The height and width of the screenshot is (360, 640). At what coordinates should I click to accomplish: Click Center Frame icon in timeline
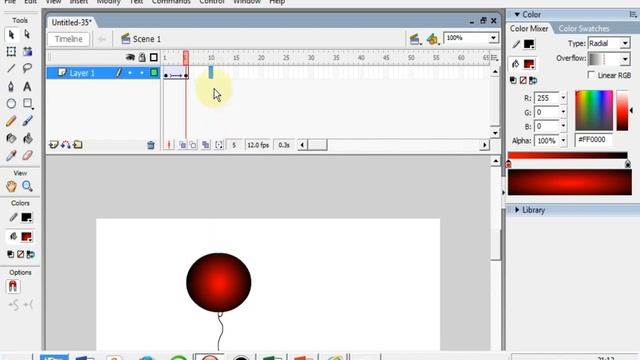169,145
